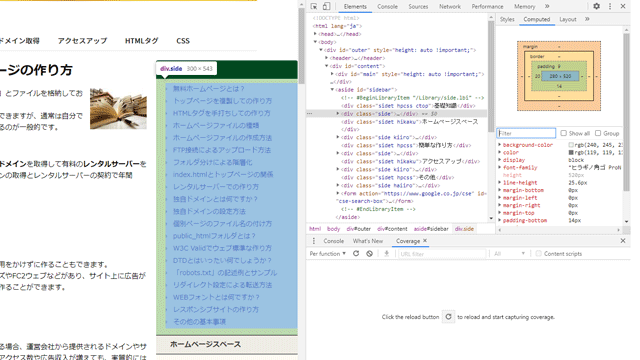This screenshot has height=360, width=640.
Task: Toggle the Content scripts checkbox
Action: click(x=538, y=253)
